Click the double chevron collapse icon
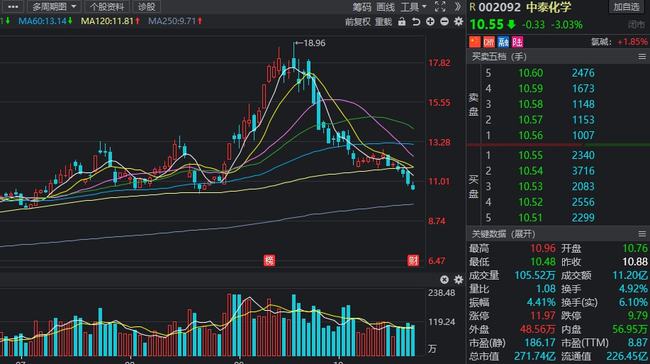 (x=458, y=7)
